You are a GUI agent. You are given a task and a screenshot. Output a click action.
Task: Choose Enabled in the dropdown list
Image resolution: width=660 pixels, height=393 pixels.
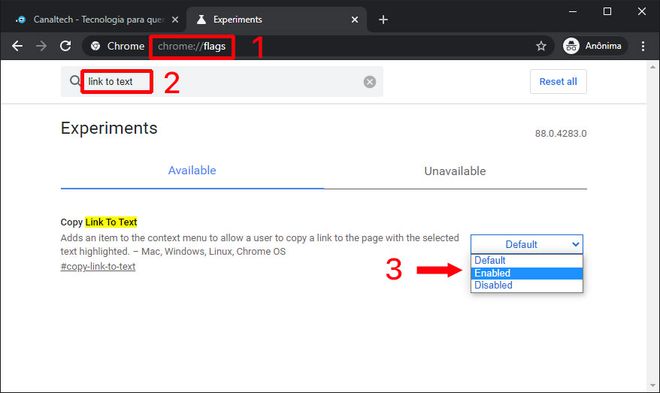(527, 273)
